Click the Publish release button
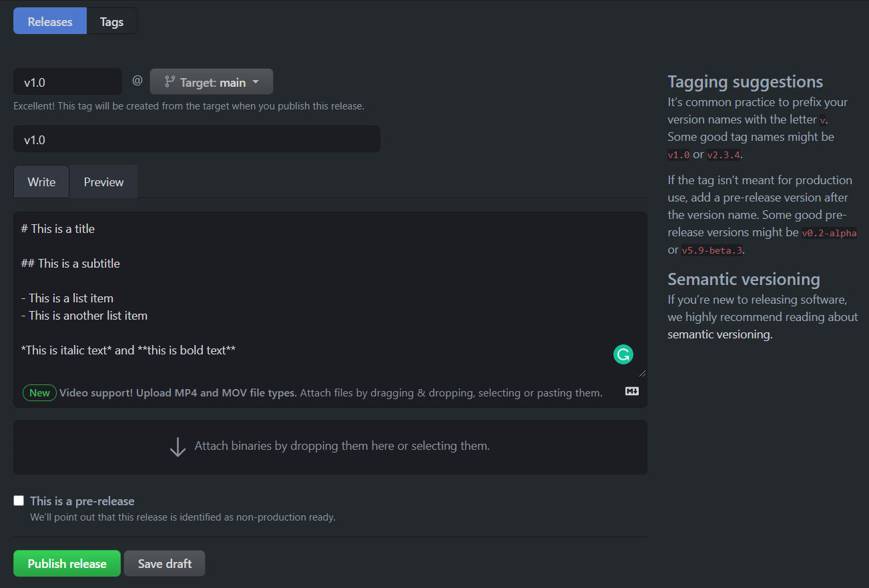 (67, 563)
